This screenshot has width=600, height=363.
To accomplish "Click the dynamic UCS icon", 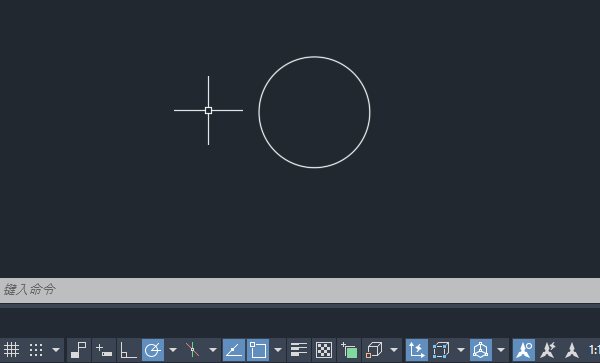I will [x=417, y=350].
